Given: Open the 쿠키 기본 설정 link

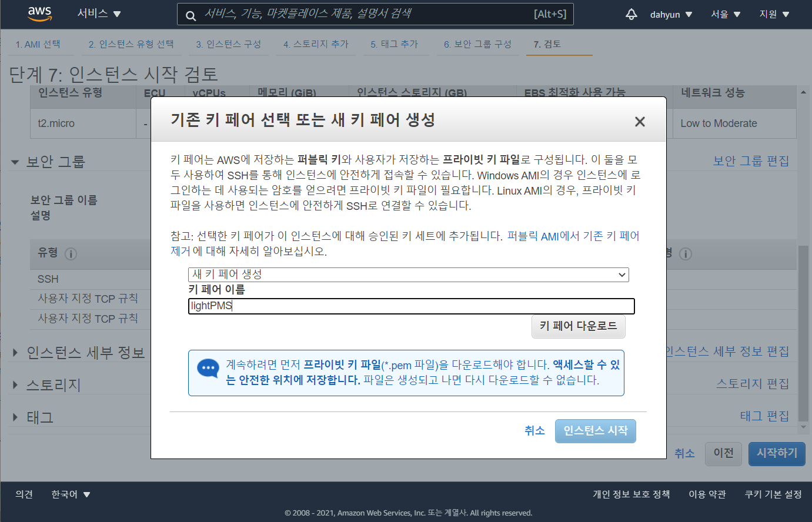Looking at the screenshot, I should (x=773, y=494).
